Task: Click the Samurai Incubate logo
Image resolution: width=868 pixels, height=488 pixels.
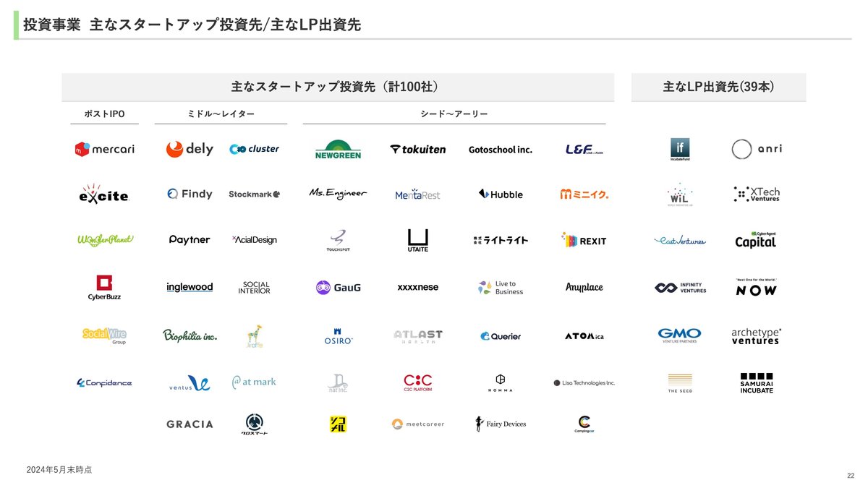Action: pos(757,383)
